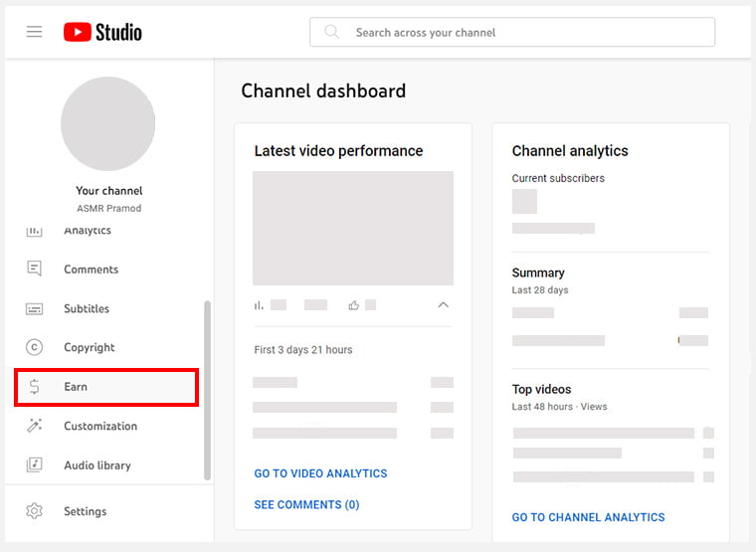The width and height of the screenshot is (756, 552).
Task: Click the sidebar vertical scrollbar
Action: (207, 391)
